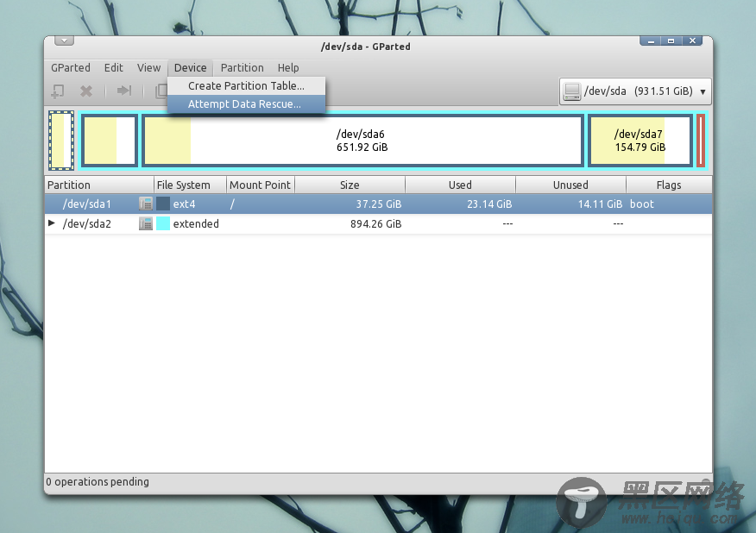
Task: Select the /dev/sda2 row
Action: click(379, 223)
